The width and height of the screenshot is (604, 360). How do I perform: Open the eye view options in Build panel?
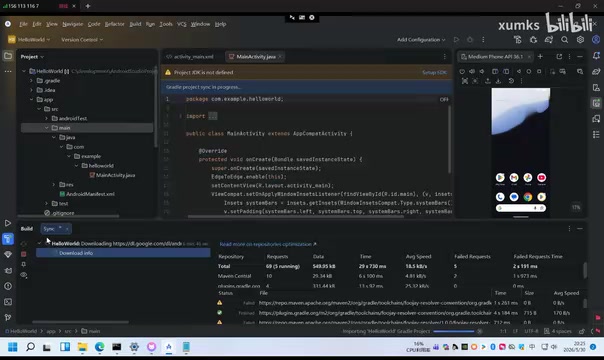pos(23,275)
